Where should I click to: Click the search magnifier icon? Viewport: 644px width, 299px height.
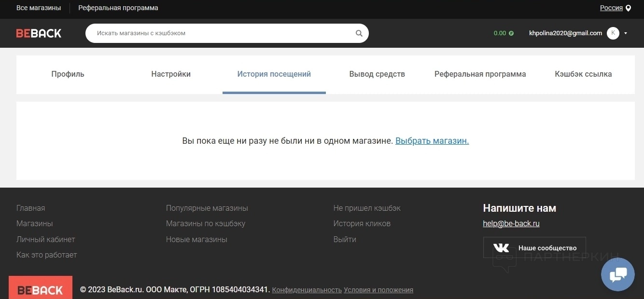359,33
